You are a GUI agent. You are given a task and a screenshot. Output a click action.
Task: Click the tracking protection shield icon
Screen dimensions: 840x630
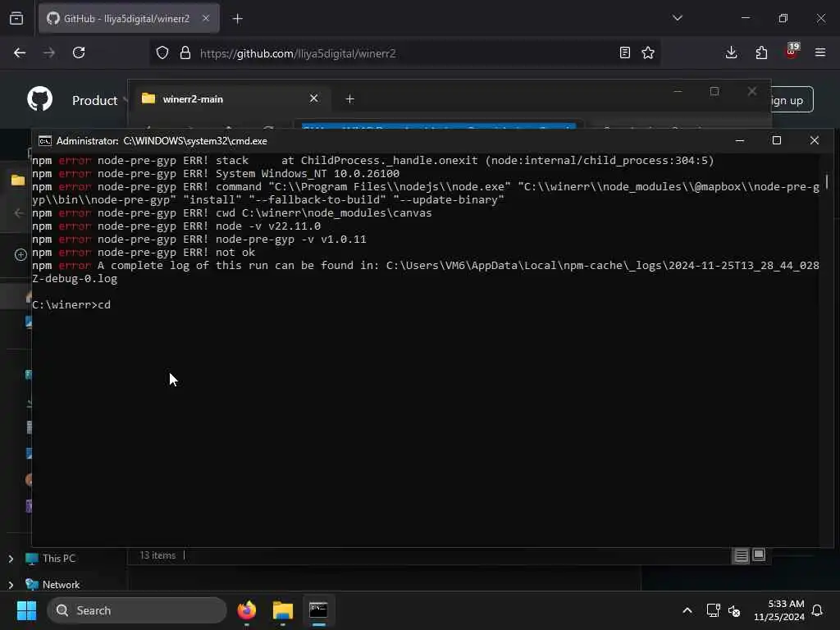tap(162, 53)
